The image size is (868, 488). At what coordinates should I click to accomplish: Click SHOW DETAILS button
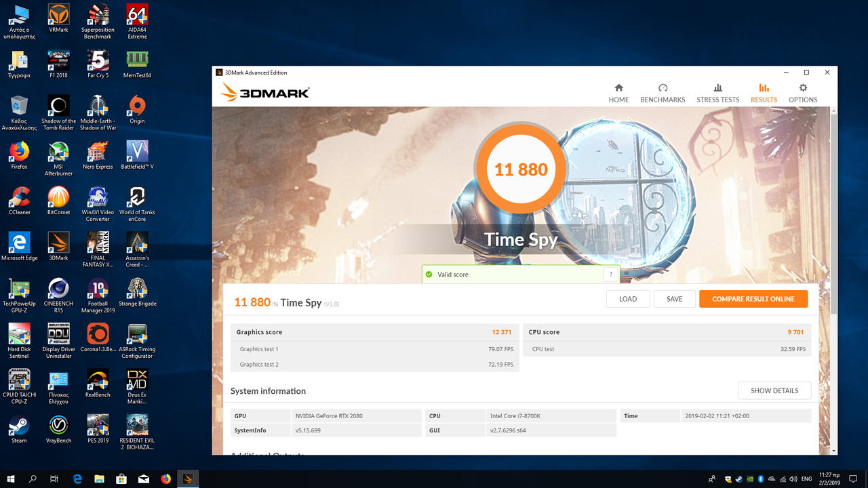pyautogui.click(x=774, y=390)
